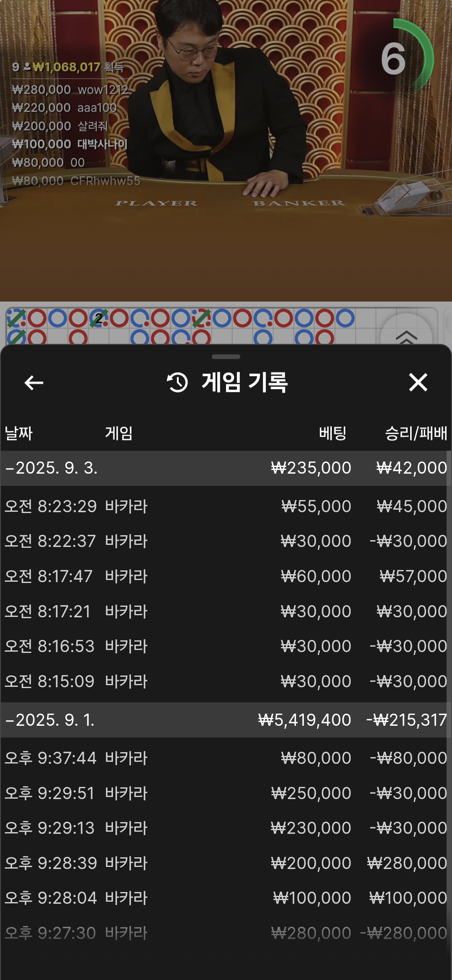Tap winner entry 대박사나이
Viewport: 452px width, 980px height.
[69, 144]
